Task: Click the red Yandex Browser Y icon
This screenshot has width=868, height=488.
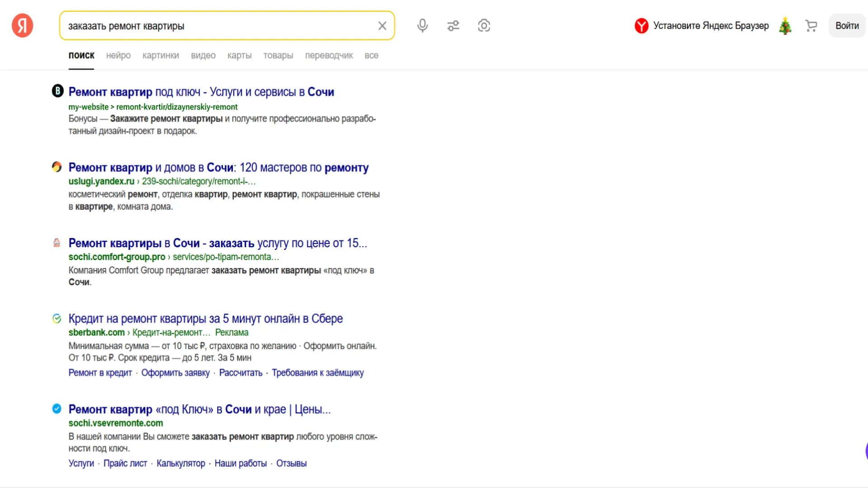Action: tap(641, 26)
